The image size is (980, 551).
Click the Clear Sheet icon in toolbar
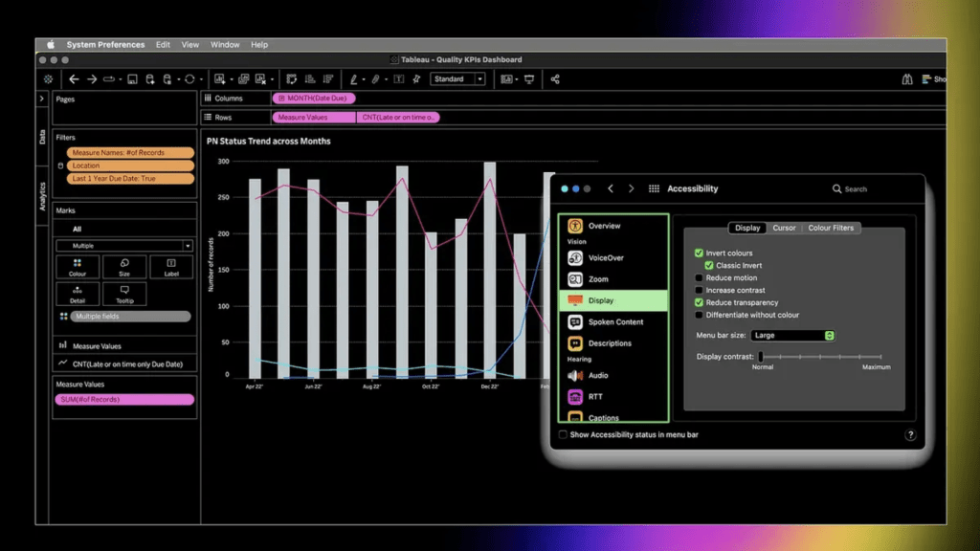(260, 79)
